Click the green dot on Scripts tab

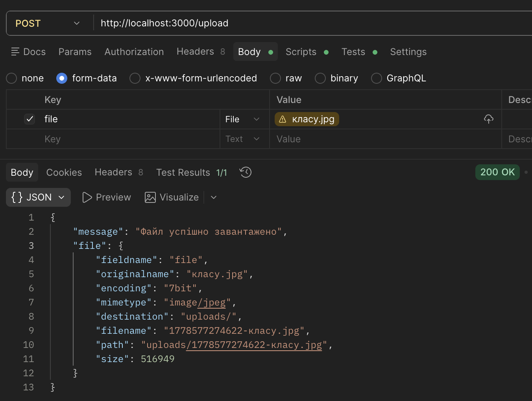coord(326,52)
